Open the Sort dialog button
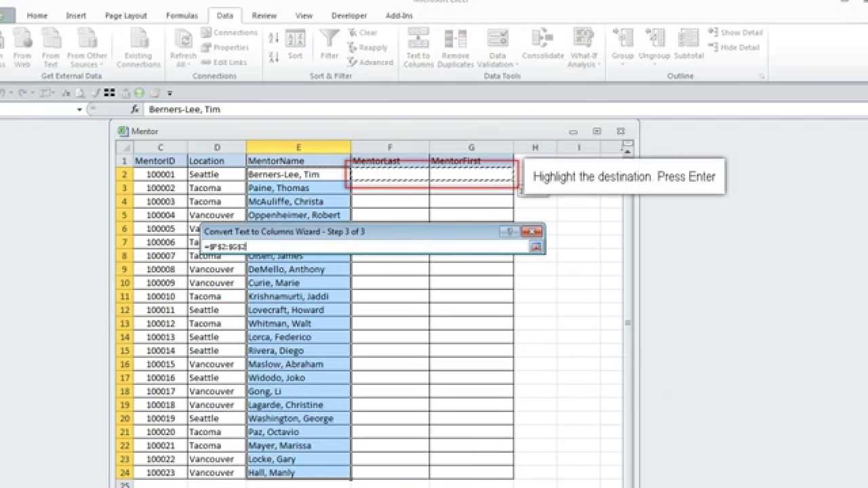868x488 pixels. point(295,45)
